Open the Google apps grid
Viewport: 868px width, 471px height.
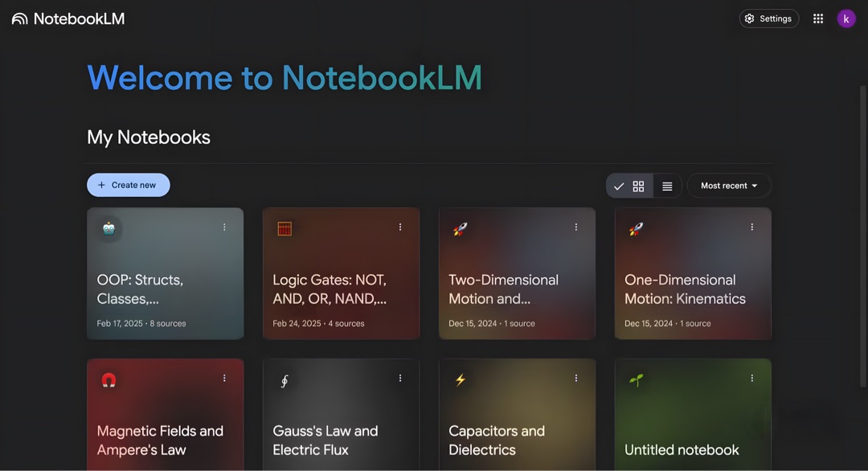coord(818,18)
